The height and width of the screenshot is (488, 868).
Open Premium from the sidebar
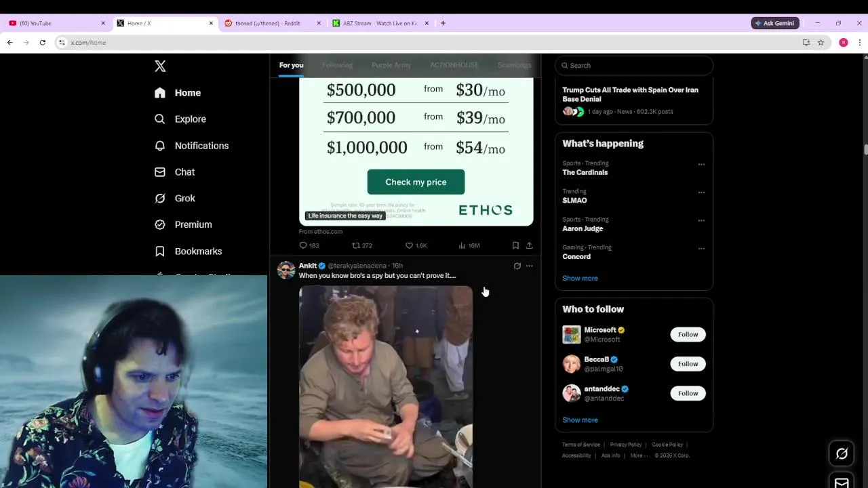click(x=183, y=224)
